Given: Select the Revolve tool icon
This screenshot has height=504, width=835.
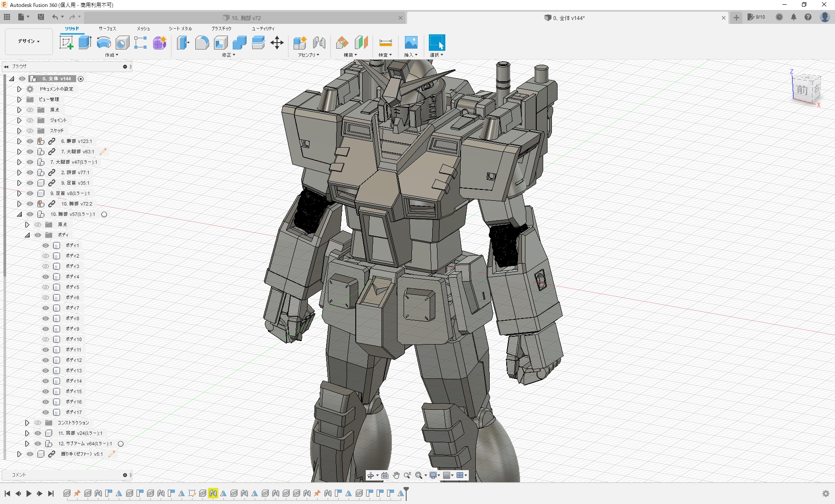Looking at the screenshot, I should tap(104, 43).
